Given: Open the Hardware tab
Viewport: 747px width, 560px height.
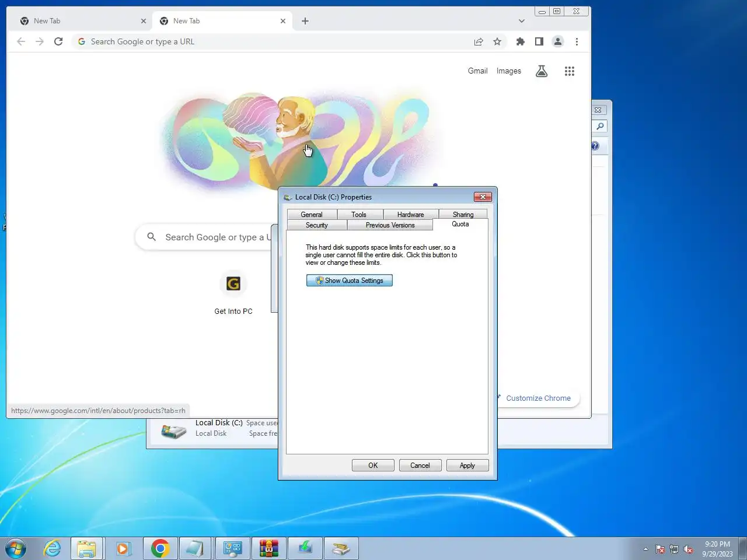Looking at the screenshot, I should point(411,215).
